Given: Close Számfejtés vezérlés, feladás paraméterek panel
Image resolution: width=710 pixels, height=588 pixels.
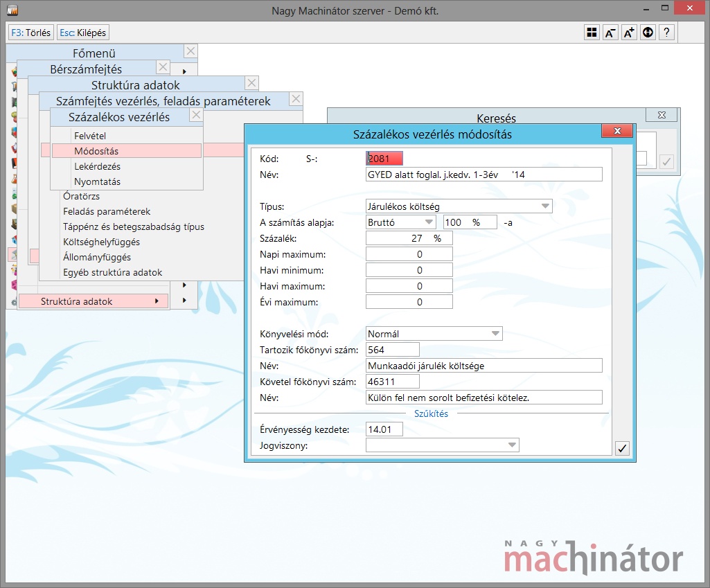Looking at the screenshot, I should click(x=296, y=98).
